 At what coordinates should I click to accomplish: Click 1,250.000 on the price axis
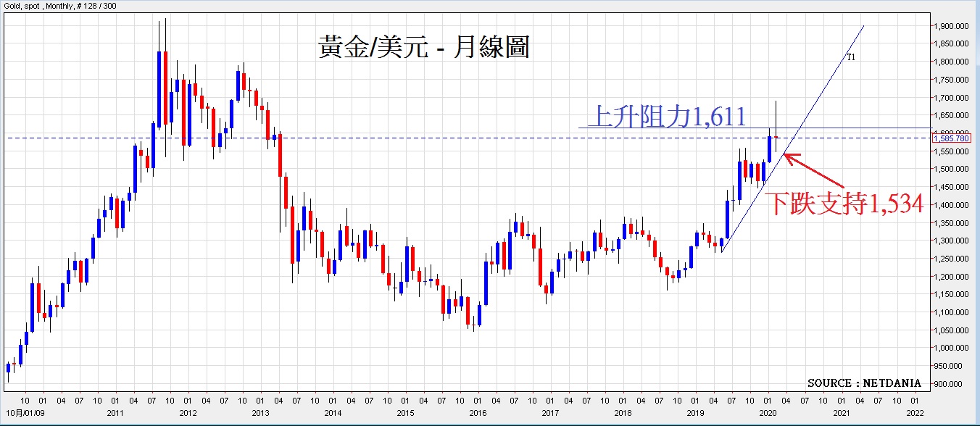click(x=952, y=259)
